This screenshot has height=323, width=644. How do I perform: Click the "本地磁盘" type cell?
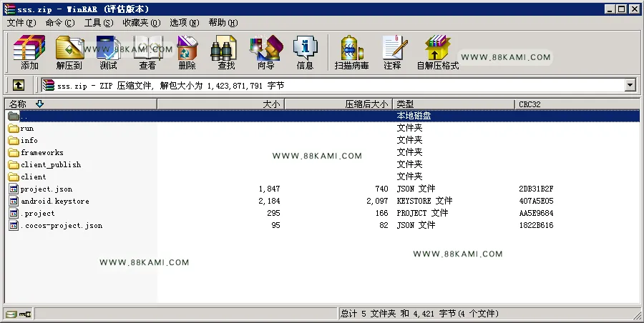(414, 116)
